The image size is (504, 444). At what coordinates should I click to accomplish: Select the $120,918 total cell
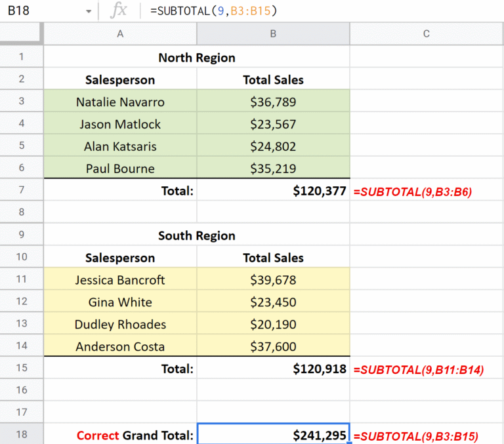273,367
